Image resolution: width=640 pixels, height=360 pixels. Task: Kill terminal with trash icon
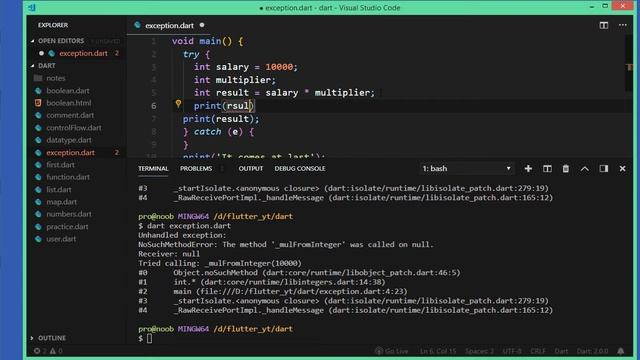[x=566, y=169]
